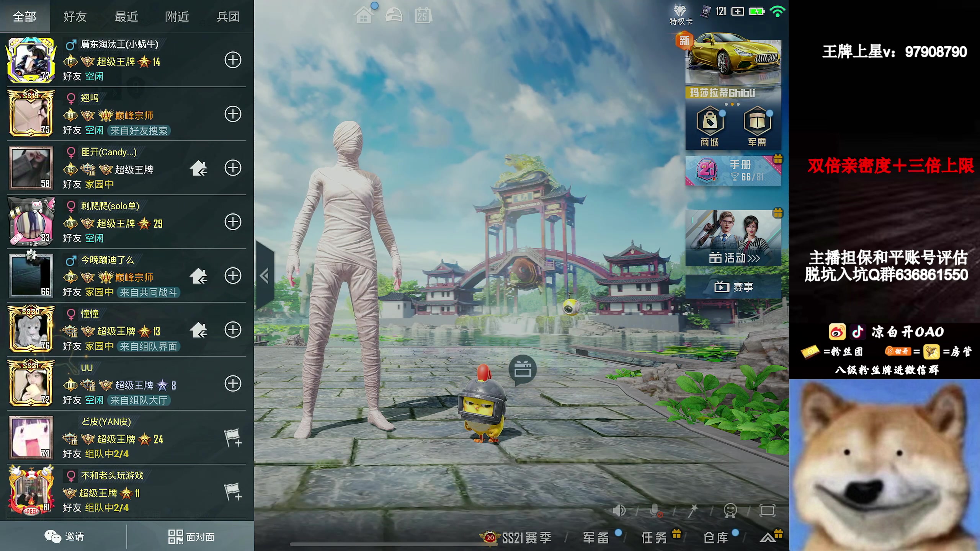Viewport: 980px width, 551px height.
Task: Collapse friend list with left arrow
Action: (x=265, y=275)
